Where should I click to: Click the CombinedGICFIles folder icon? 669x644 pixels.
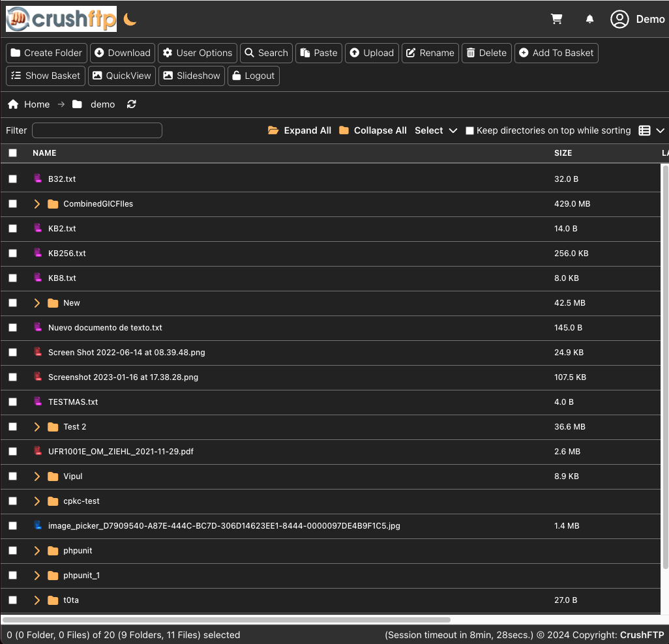coord(53,204)
